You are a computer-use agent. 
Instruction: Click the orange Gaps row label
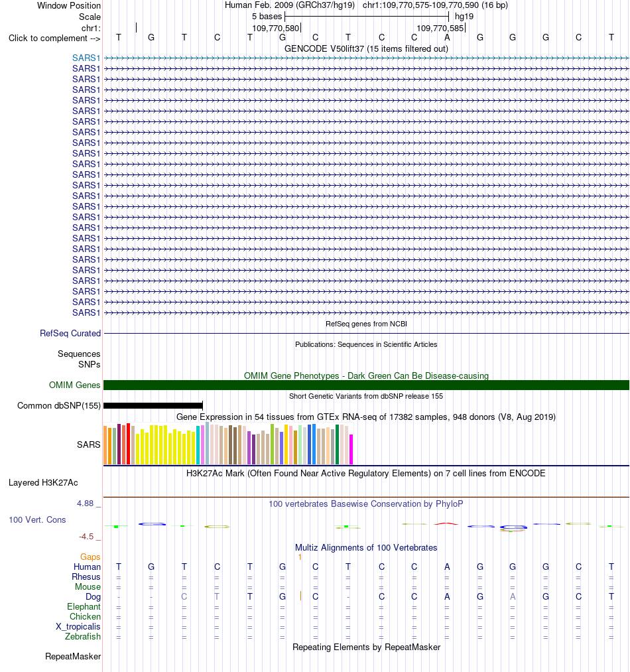pyautogui.click(x=90, y=557)
